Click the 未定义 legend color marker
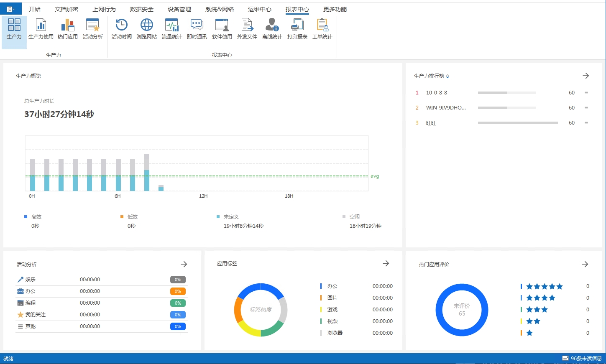 pos(218,217)
